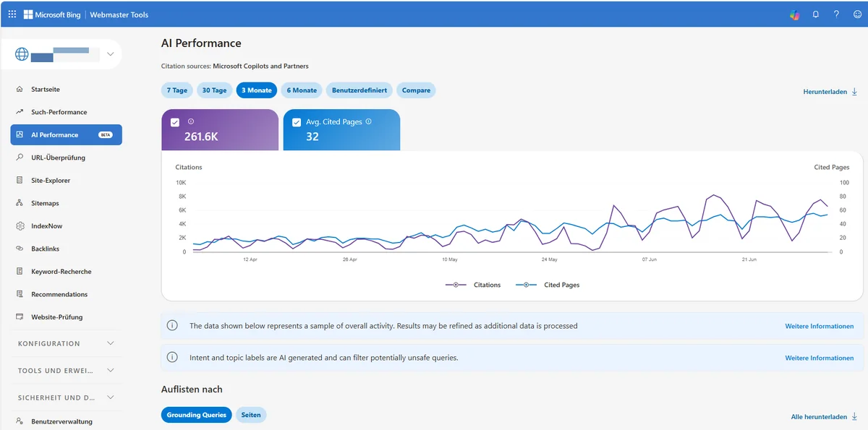Click the Keyword-Recherche icon
Viewport: 868px width, 430px height.
pos(20,271)
